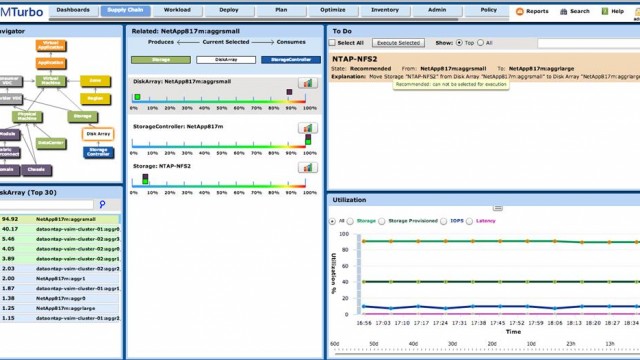
Task: Open the Workload tab
Action: click(177, 10)
